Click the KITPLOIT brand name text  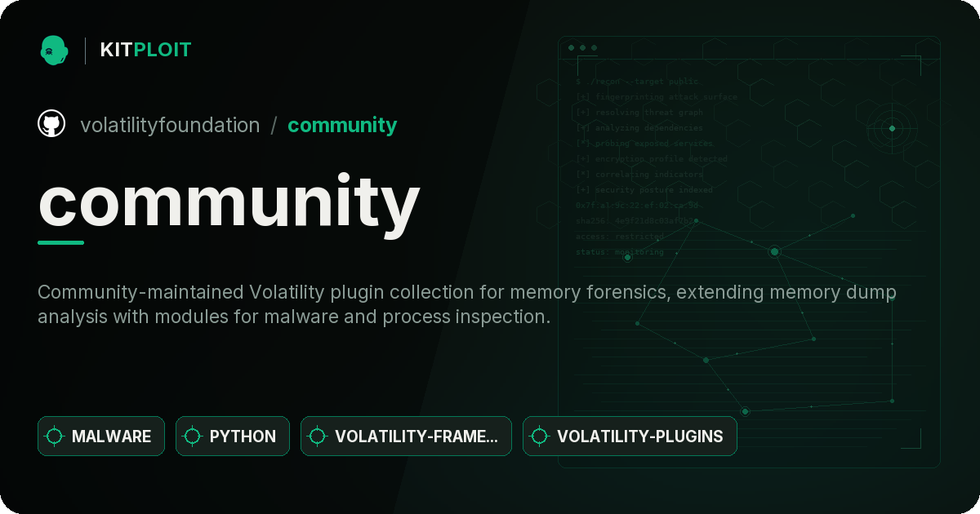tap(145, 50)
